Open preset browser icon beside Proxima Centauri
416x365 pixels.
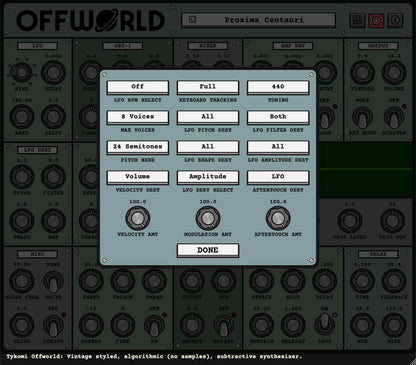(x=192, y=20)
